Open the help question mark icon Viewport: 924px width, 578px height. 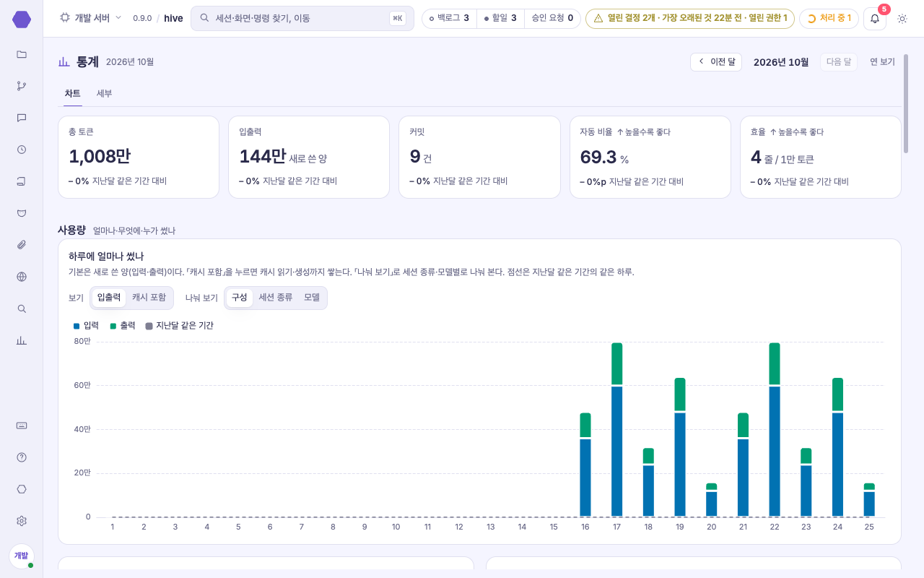click(22, 457)
